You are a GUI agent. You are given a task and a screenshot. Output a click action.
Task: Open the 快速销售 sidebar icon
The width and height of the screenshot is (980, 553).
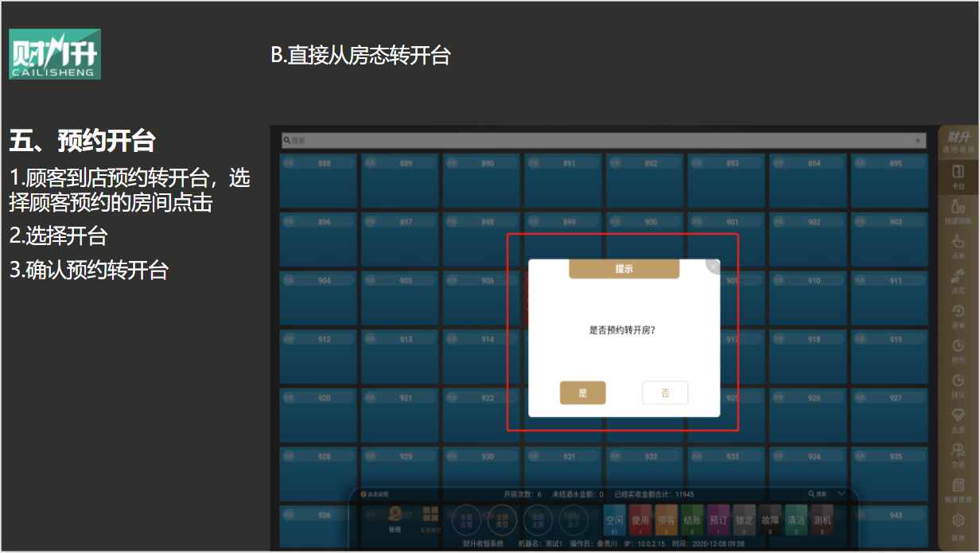(959, 211)
